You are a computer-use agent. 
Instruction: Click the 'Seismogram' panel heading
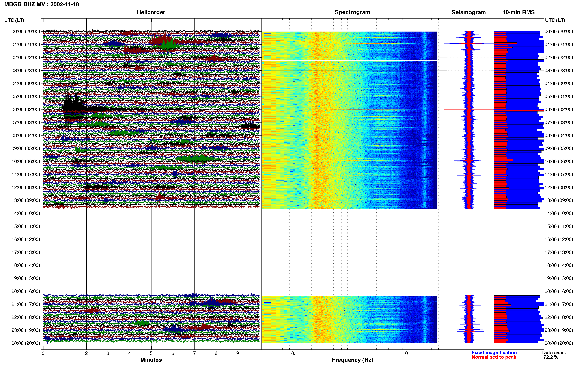(x=468, y=12)
